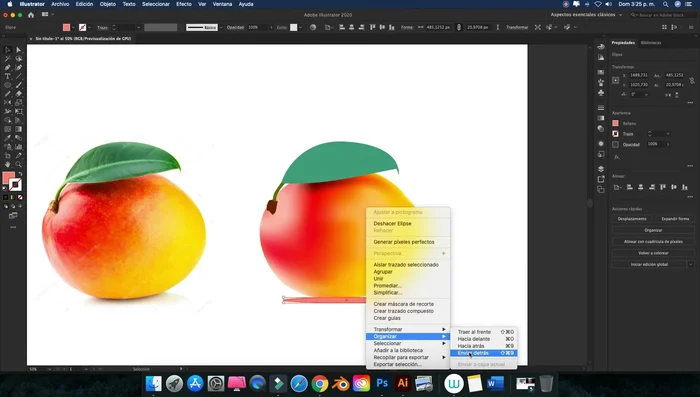The height and width of the screenshot is (397, 700).
Task: Open Ai app in the Dock
Action: (403, 383)
